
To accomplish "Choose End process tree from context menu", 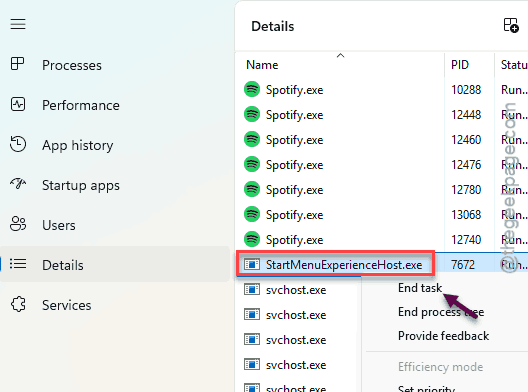I will (x=441, y=312).
